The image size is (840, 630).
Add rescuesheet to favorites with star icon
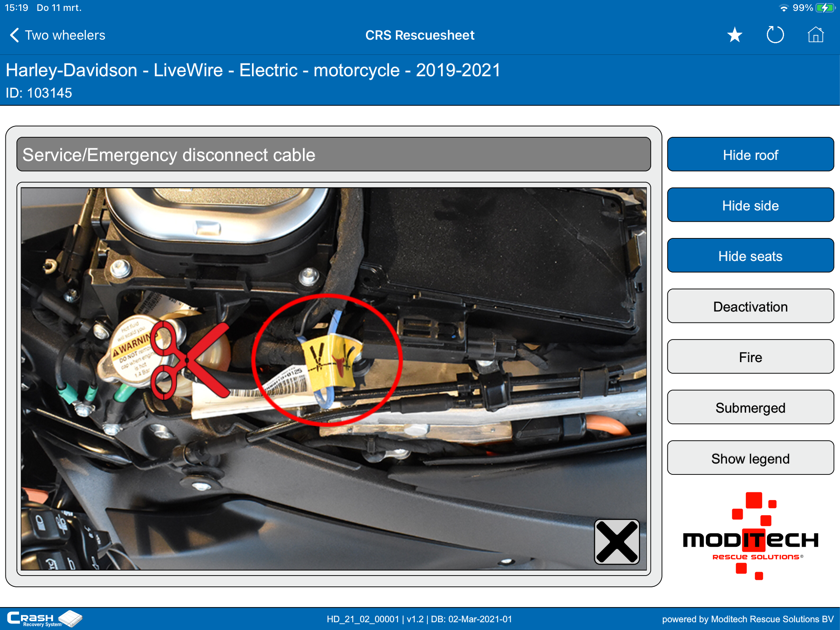[x=735, y=35]
